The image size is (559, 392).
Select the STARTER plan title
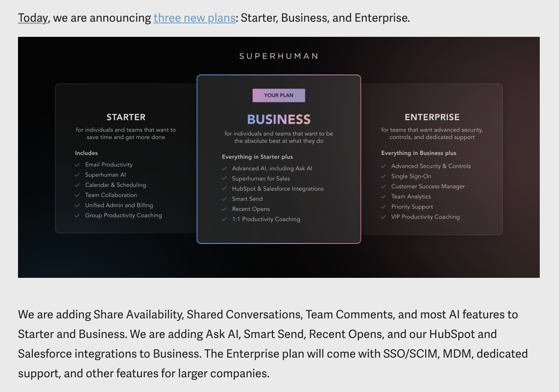pos(126,117)
